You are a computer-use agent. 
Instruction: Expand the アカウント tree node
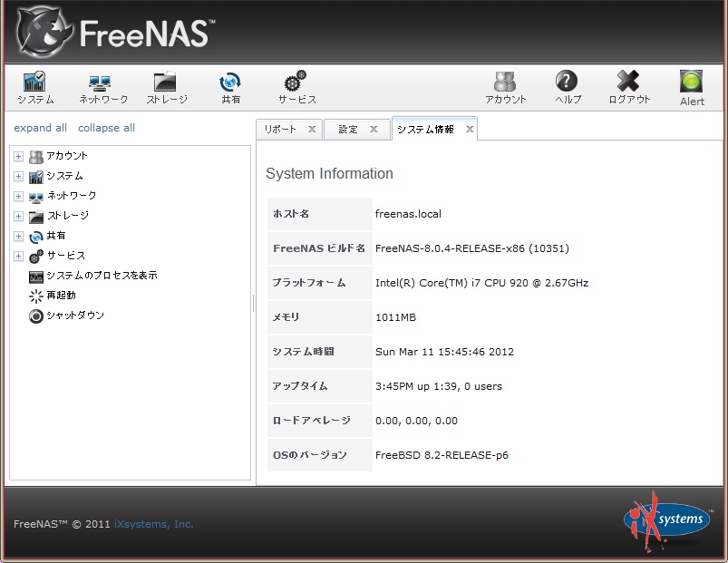point(18,157)
